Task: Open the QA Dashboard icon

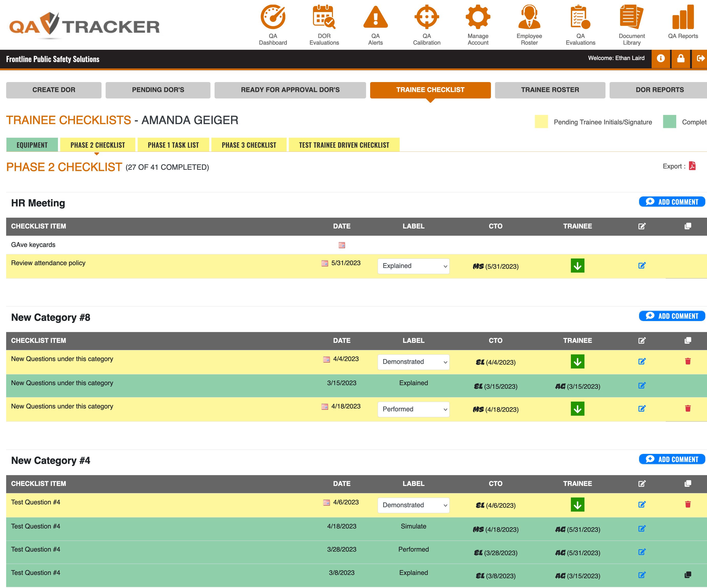Action: tap(273, 17)
